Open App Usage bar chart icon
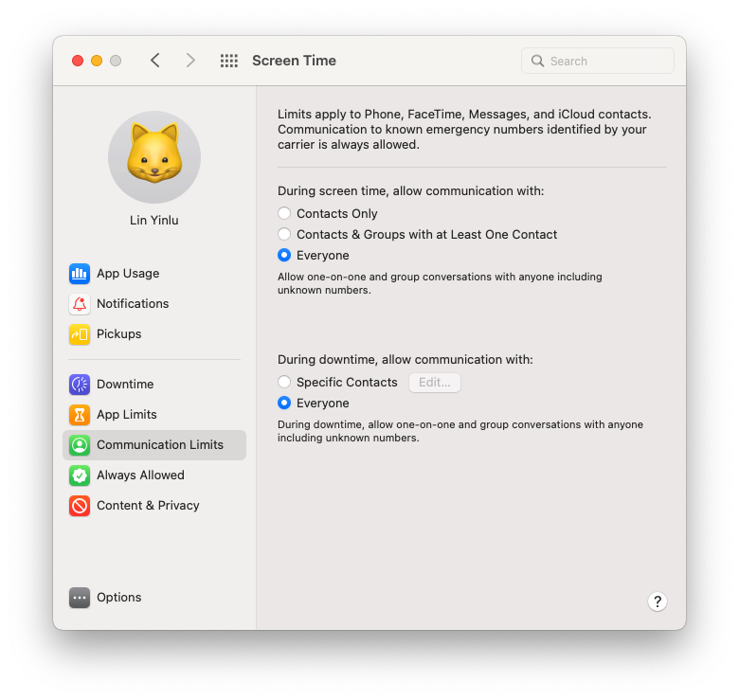739x700 pixels. click(x=80, y=274)
